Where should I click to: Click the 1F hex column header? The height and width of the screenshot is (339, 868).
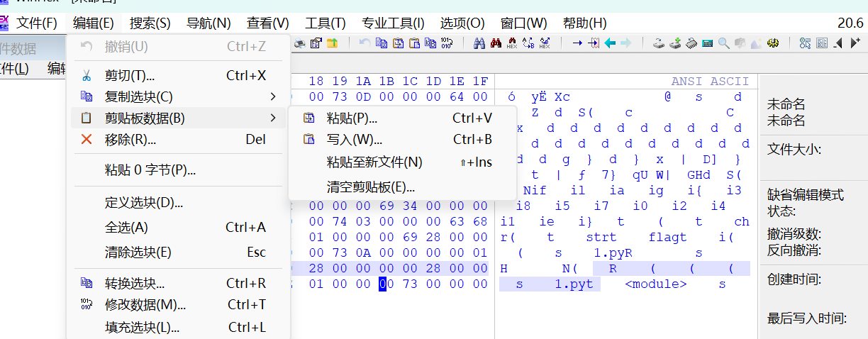480,82
